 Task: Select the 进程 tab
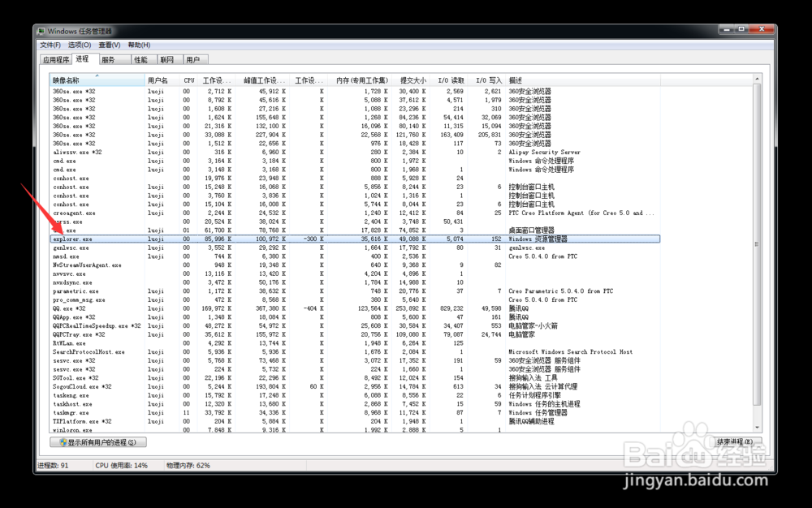click(x=85, y=59)
